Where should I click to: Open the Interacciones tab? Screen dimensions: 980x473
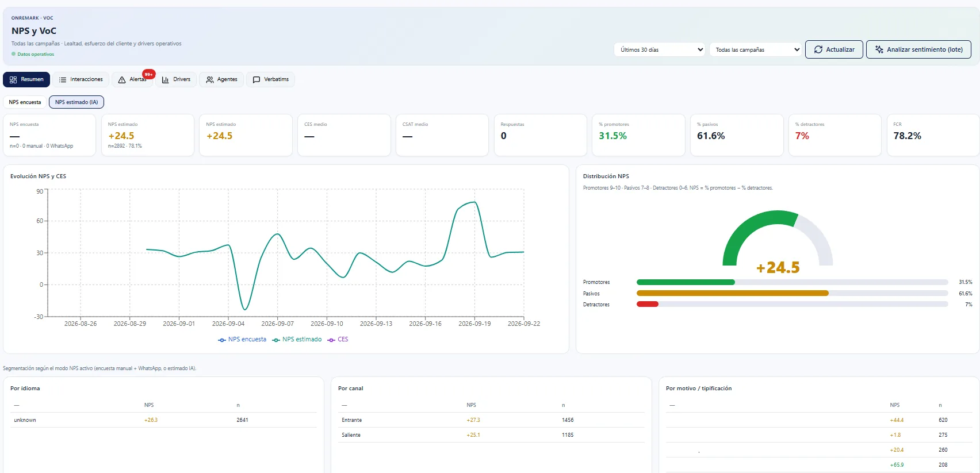81,79
